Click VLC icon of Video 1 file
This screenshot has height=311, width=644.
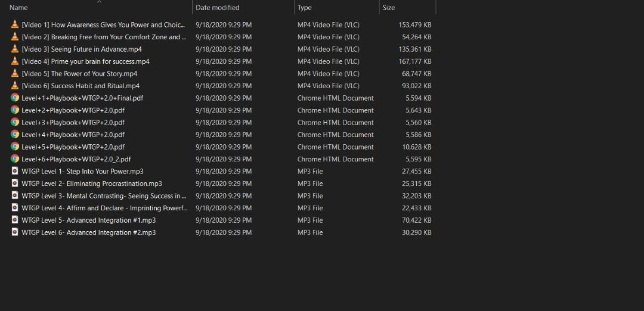pos(15,25)
